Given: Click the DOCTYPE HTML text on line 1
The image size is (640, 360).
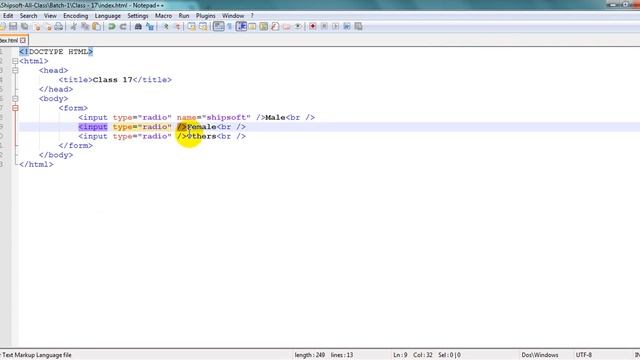Looking at the screenshot, I should pos(58,52).
